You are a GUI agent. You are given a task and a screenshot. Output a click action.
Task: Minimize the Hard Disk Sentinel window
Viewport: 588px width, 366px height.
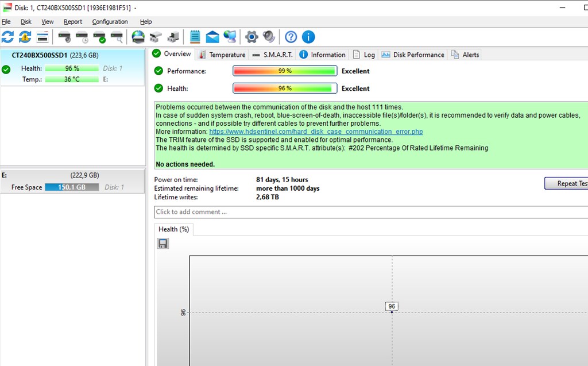coord(562,7)
